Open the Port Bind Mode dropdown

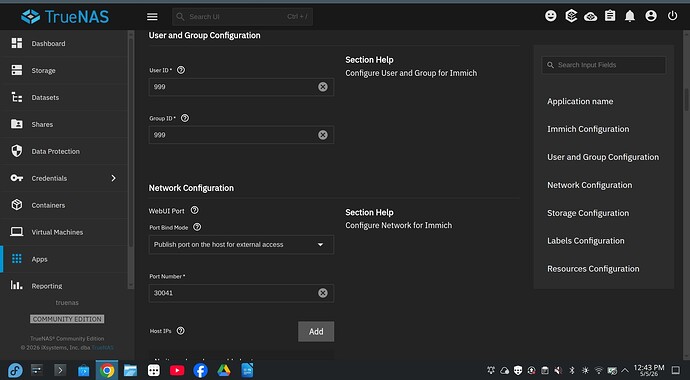click(x=241, y=245)
